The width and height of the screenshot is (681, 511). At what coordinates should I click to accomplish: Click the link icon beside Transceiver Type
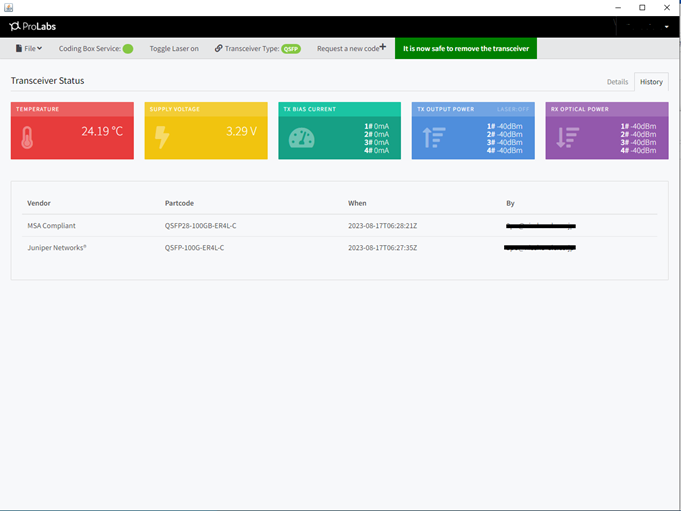(x=219, y=48)
